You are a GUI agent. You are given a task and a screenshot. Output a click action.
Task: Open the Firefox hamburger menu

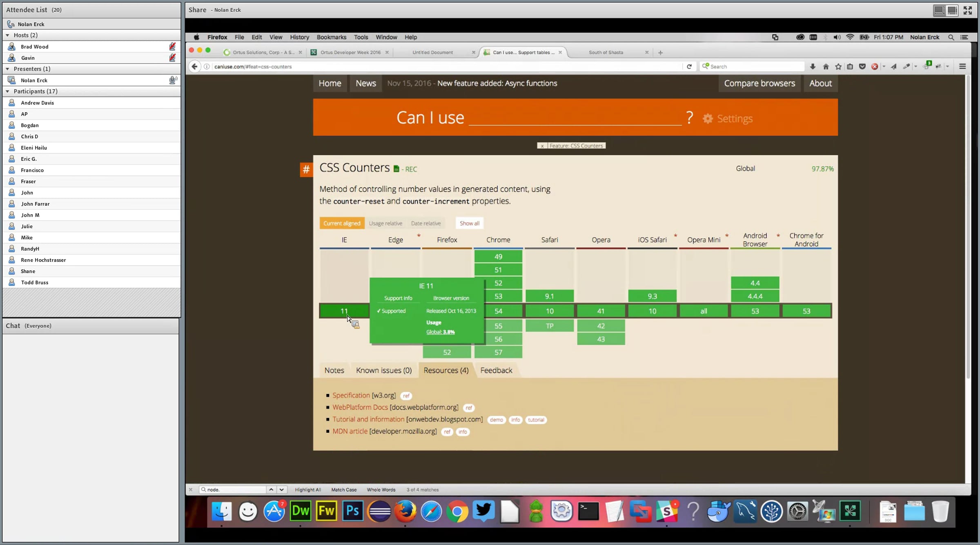click(x=962, y=67)
